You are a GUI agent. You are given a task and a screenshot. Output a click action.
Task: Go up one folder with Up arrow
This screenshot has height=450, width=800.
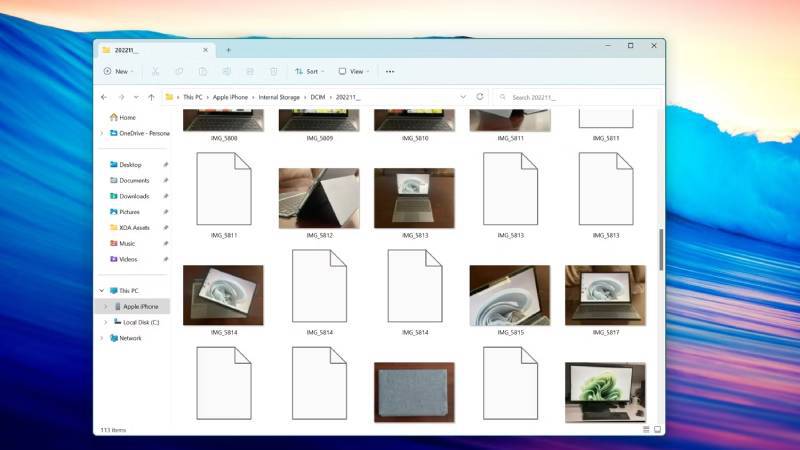coord(151,97)
